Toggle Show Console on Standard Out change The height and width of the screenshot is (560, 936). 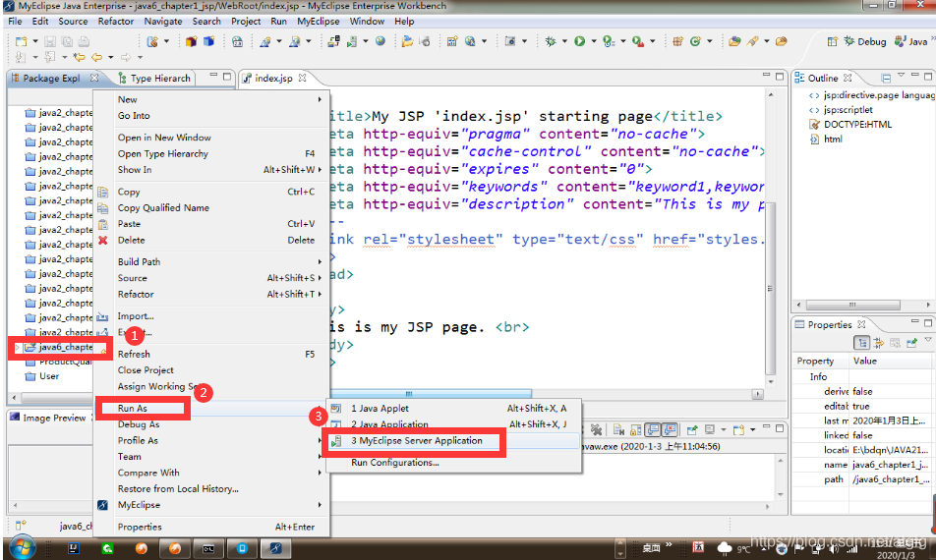click(651, 430)
